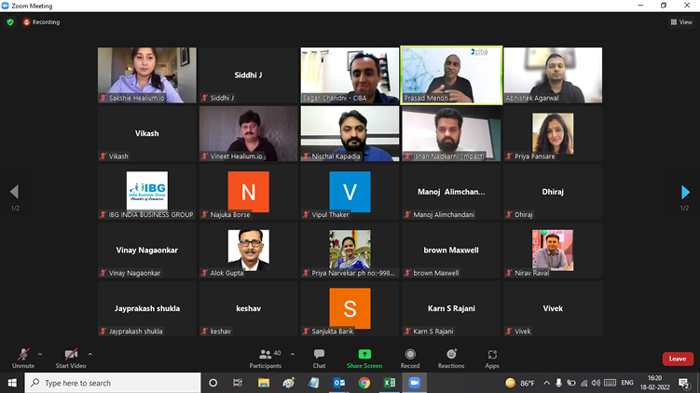Open the Reactions menu
700x393 pixels.
coord(451,359)
